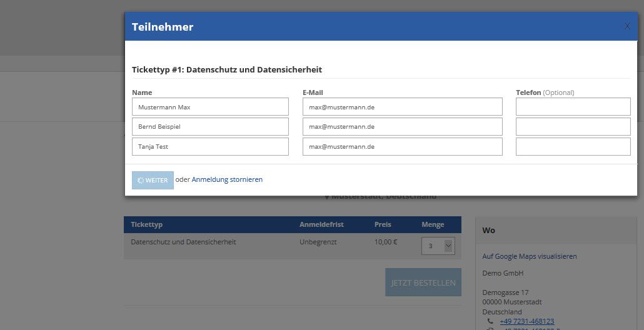
Task: Click the Demo GmbH address text
Action: click(503, 273)
